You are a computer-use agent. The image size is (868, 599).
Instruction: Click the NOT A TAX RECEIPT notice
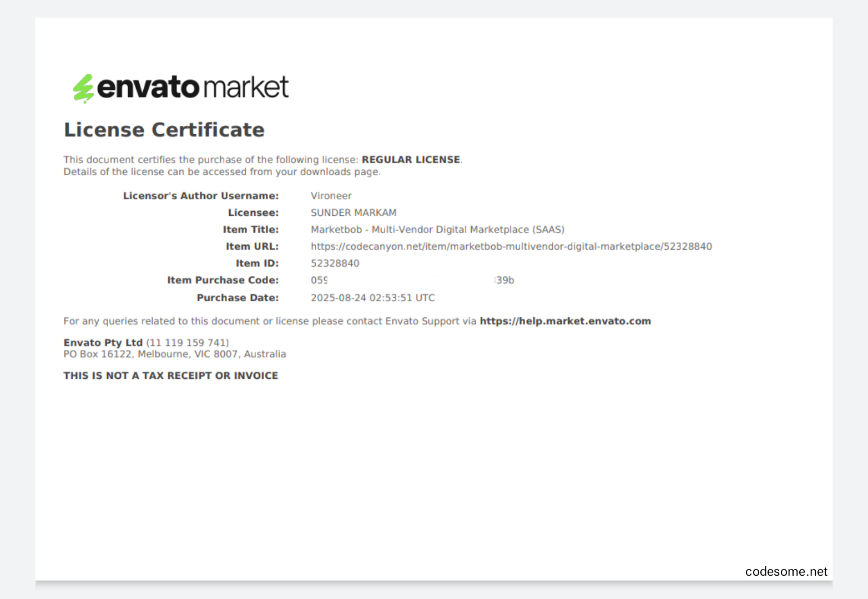tap(170, 376)
